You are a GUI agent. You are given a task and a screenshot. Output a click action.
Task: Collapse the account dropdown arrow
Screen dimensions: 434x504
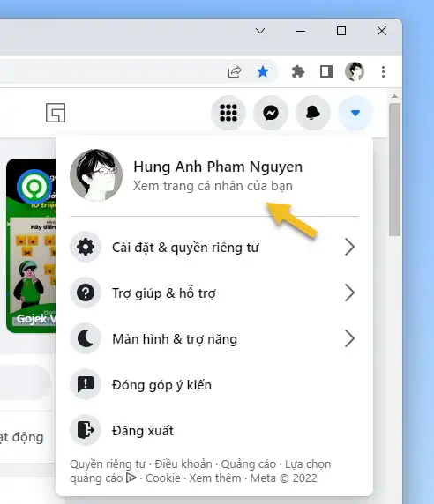point(355,113)
